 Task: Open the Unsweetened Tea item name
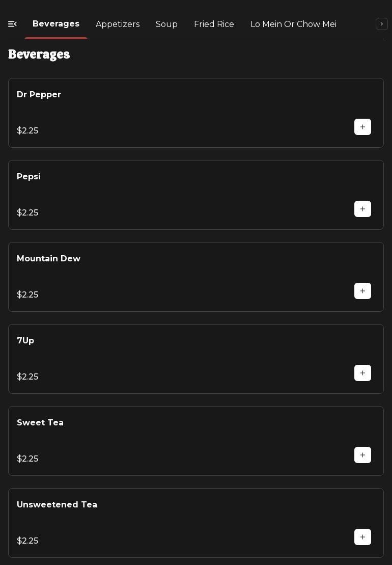pyautogui.click(x=57, y=505)
